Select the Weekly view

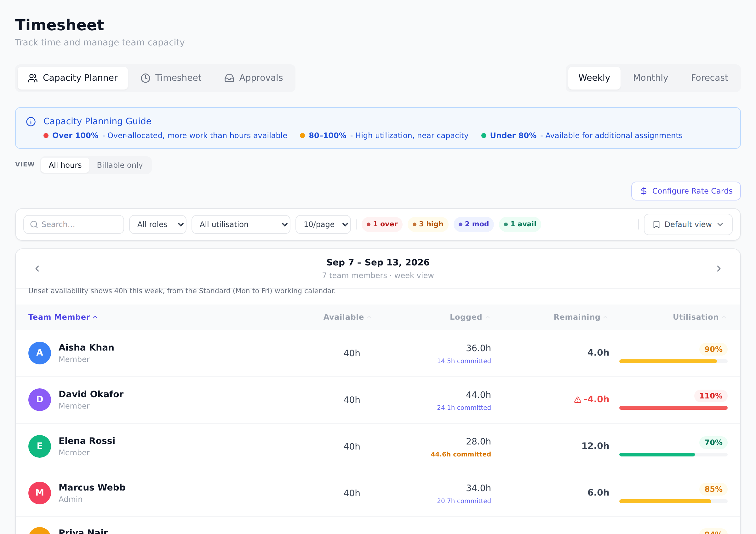594,78
